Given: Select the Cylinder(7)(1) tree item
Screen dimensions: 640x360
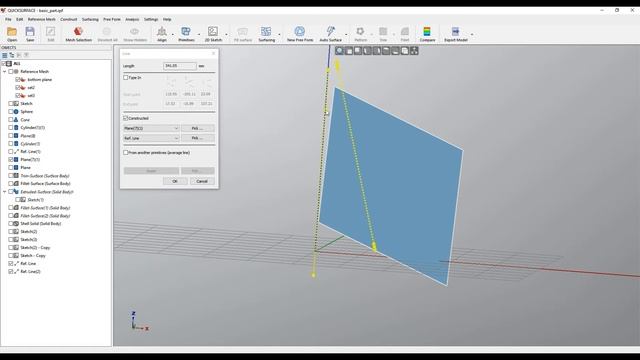Looking at the screenshot, I should (x=33, y=128).
